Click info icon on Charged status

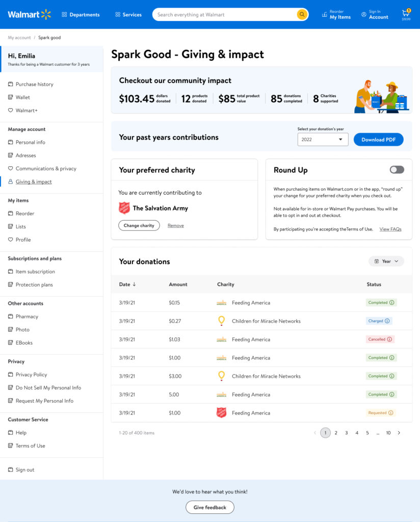coord(387,321)
